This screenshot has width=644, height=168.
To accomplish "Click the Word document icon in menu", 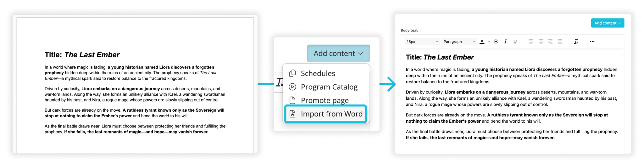I will (292, 114).
